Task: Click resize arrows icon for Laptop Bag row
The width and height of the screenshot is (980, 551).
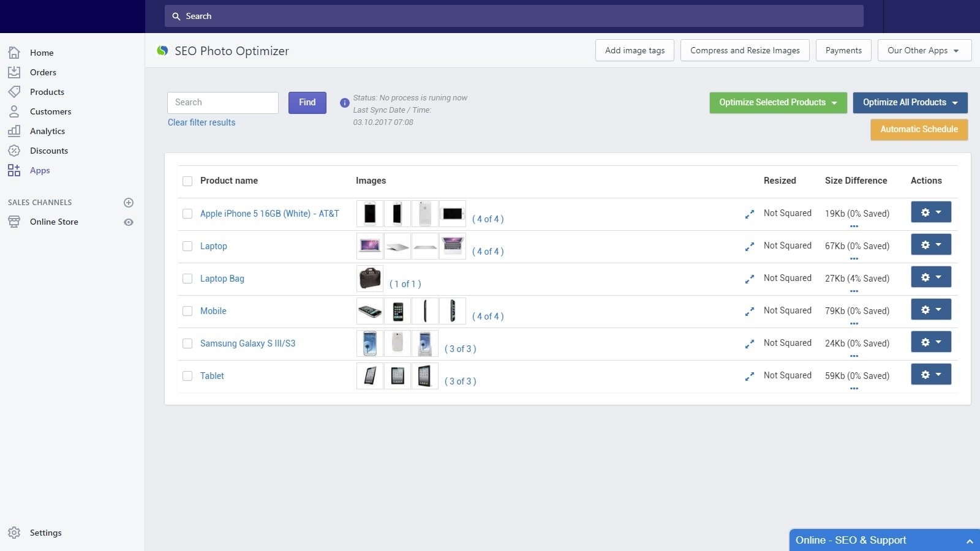Action: 749,279
